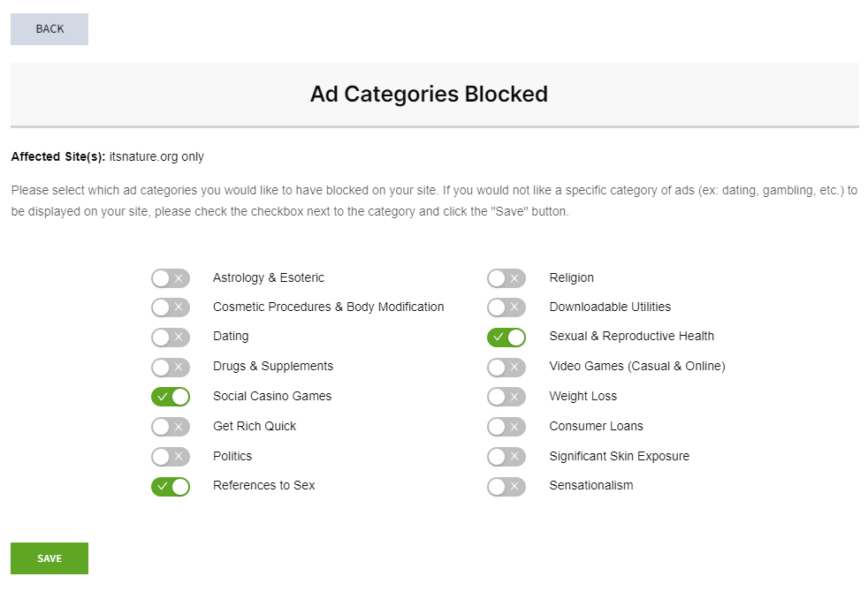Switch on Get Rich Quick blocking

tap(170, 427)
